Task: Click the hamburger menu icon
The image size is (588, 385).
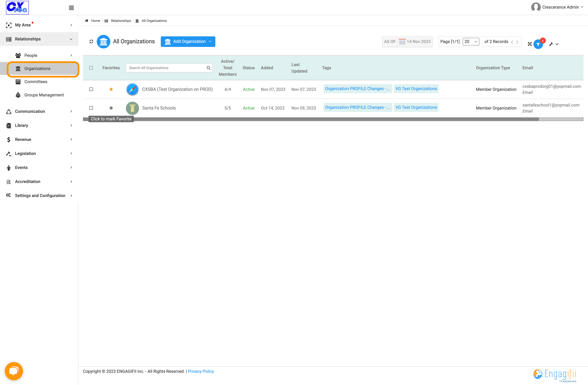Action: point(71,8)
